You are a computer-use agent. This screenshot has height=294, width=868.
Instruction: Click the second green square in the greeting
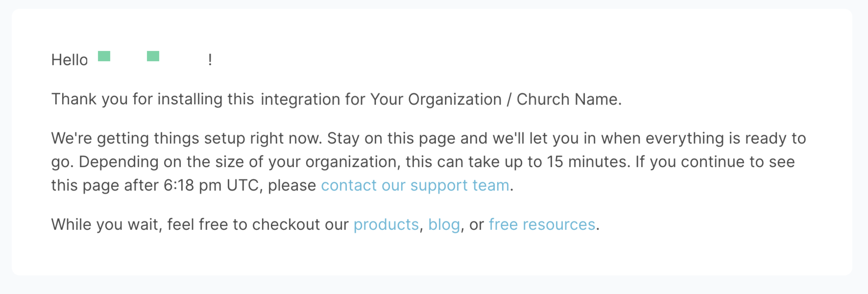click(x=153, y=56)
